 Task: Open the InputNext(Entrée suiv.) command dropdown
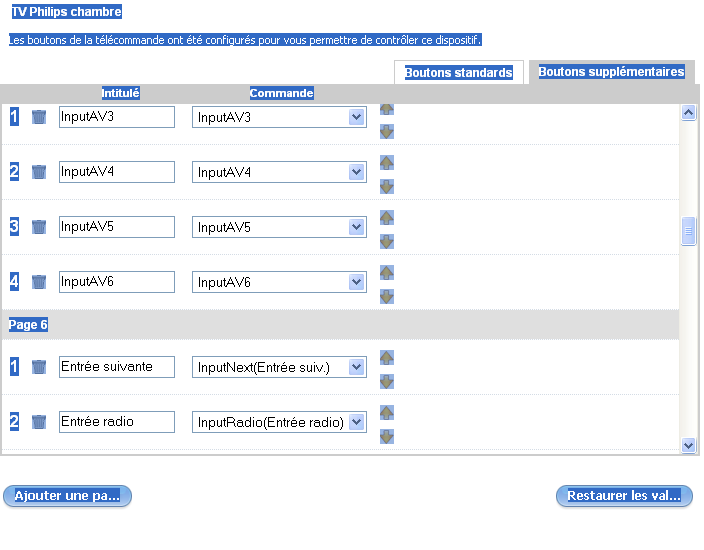pos(357,367)
